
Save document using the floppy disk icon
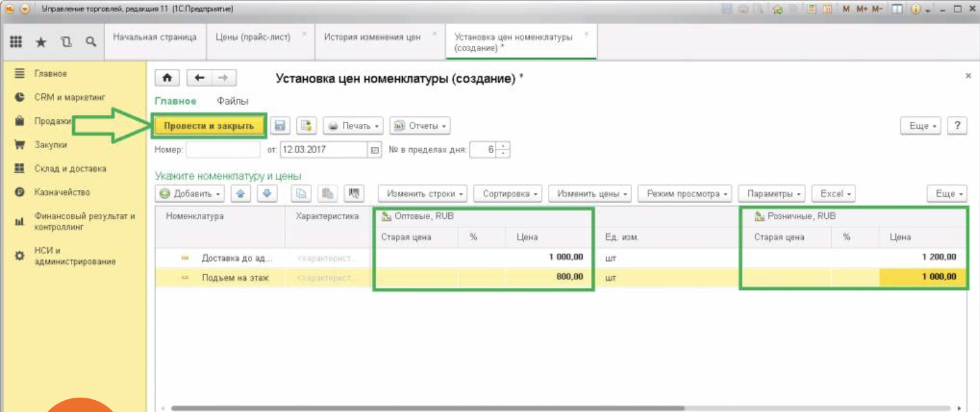(280, 126)
